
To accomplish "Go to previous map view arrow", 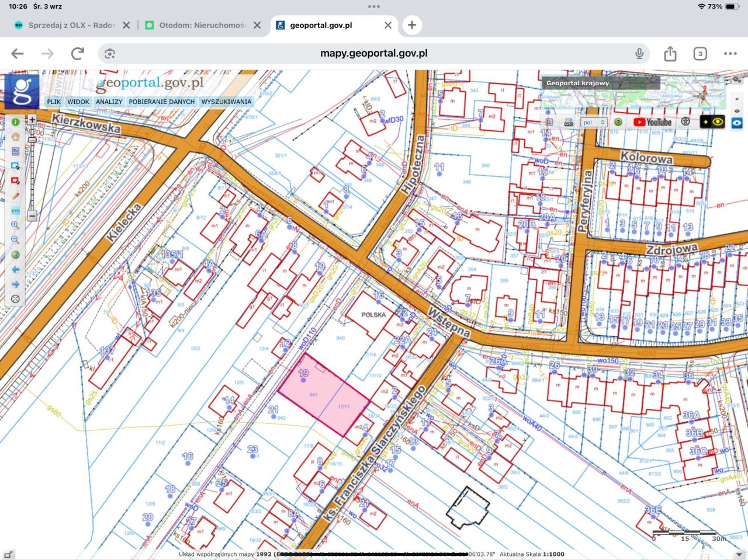I will pyautogui.click(x=16, y=269).
